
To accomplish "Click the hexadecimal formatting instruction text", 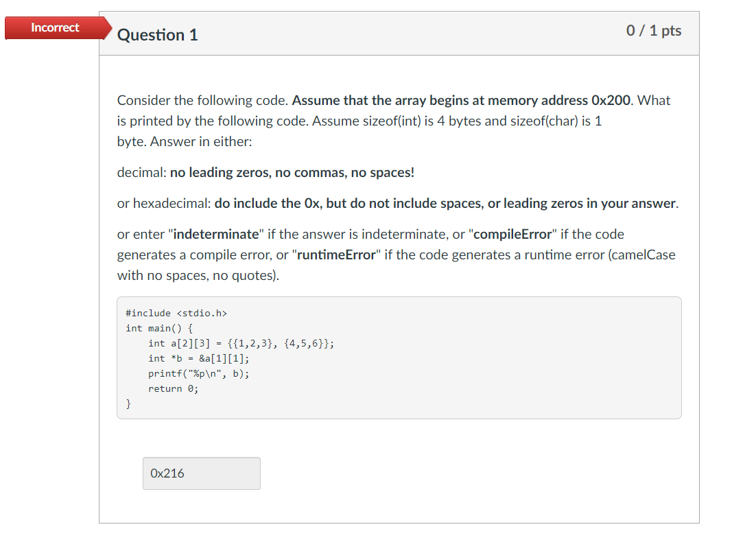I will point(398,203).
